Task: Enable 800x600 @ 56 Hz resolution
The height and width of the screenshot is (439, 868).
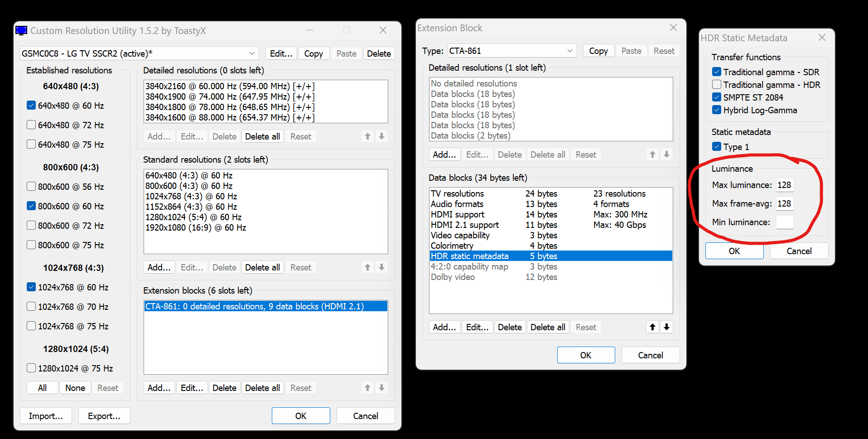Action: 31,187
